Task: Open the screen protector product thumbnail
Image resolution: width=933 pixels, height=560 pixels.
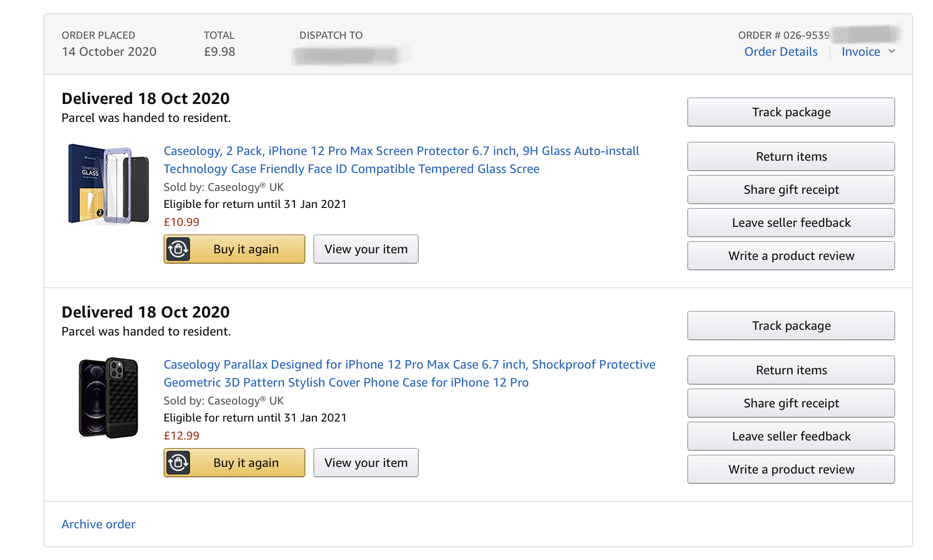Action: pos(108,184)
